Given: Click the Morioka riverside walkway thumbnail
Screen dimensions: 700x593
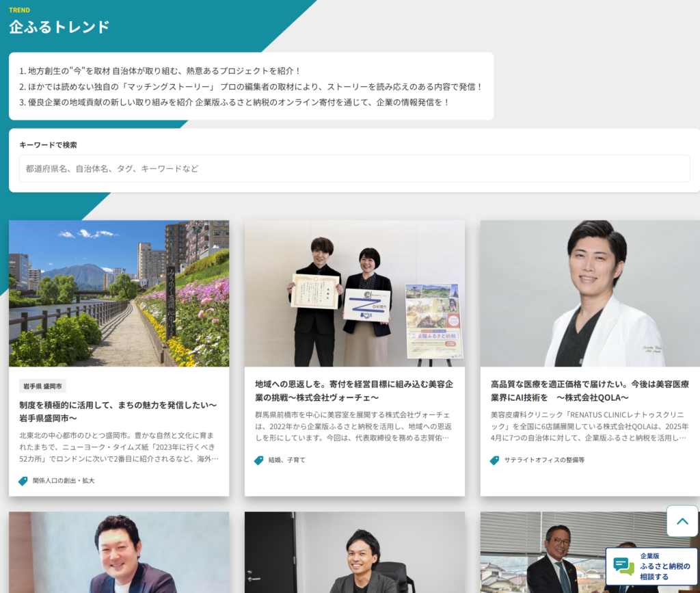Looking at the screenshot, I should [x=118, y=294].
